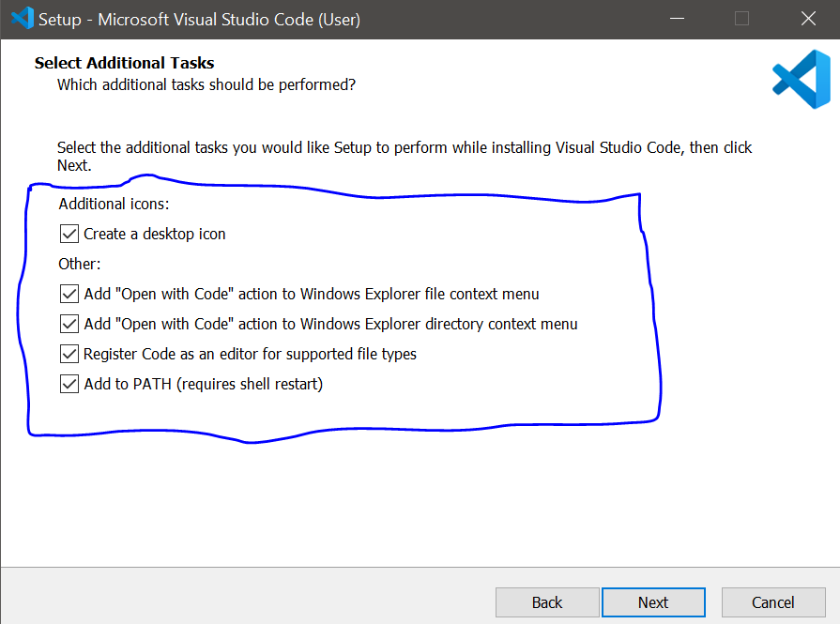This screenshot has width=840, height=624.
Task: Disable Open with Code directory context menu option
Action: click(x=69, y=324)
